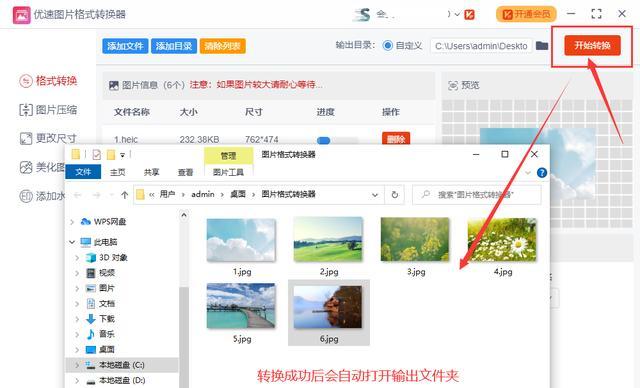
Task: Click the S logo avatar in title bar
Action: (362, 15)
